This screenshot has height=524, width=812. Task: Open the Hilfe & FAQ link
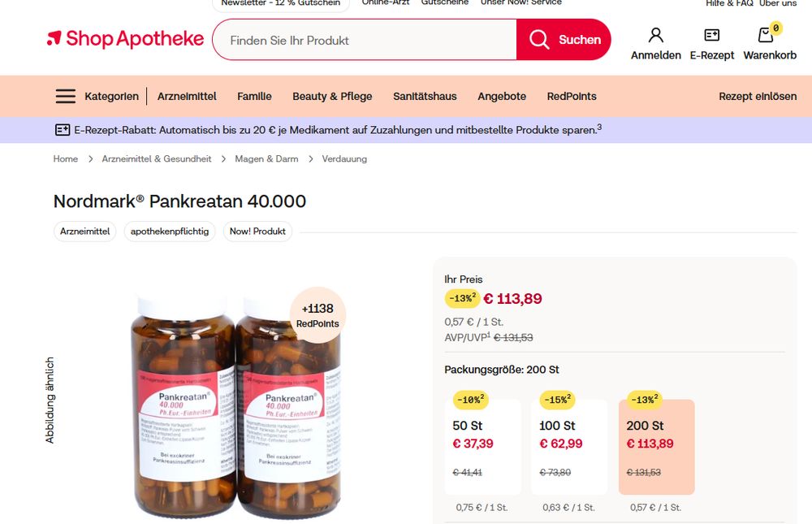728,3
